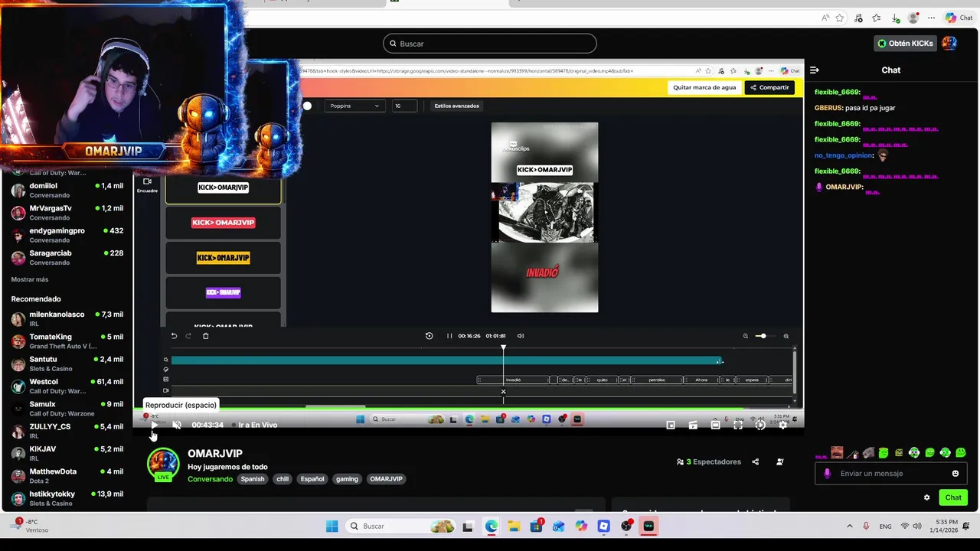Image resolution: width=980 pixels, height=551 pixels.
Task: Open the Conversando category link
Action: click(210, 479)
